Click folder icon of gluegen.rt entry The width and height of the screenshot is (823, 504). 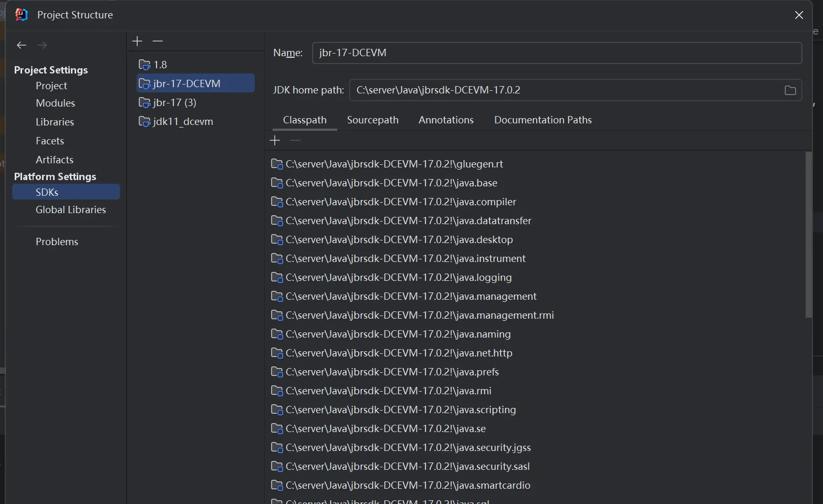coord(277,164)
